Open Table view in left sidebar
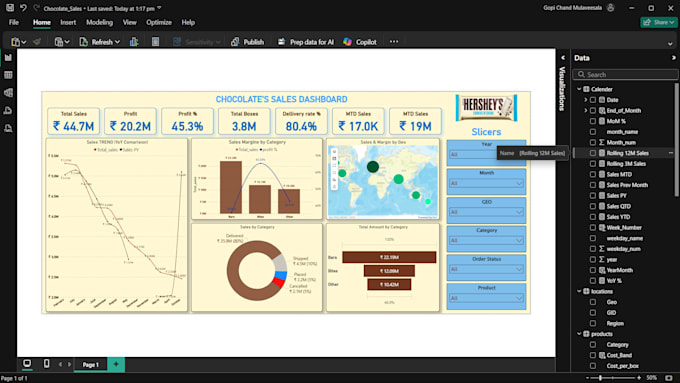 coord(8,75)
